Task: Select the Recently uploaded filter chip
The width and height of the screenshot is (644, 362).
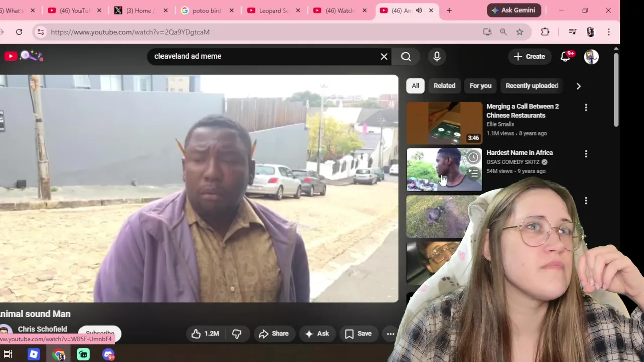Action: click(x=532, y=86)
